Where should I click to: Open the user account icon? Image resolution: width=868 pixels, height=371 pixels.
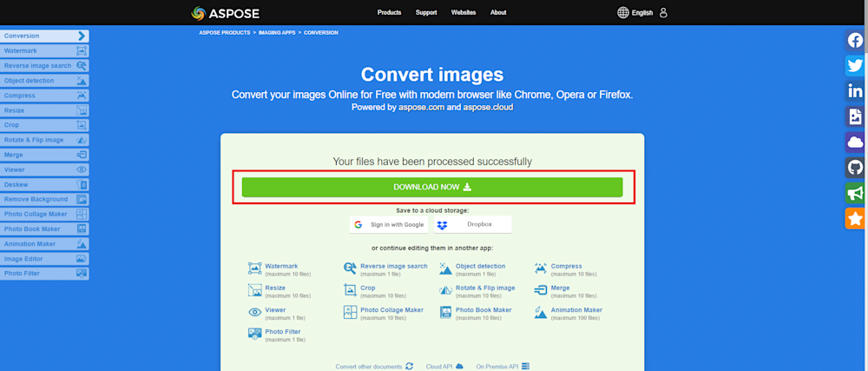tap(664, 13)
